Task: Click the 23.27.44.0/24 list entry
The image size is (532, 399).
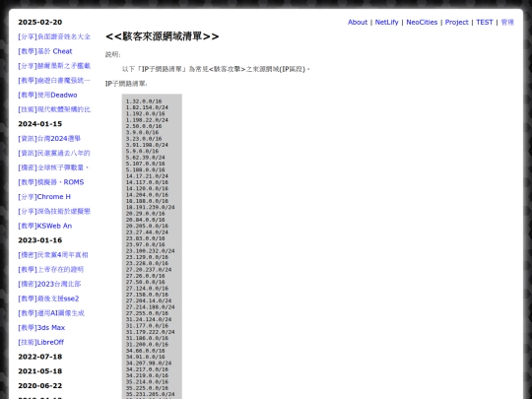Action: tap(147, 233)
